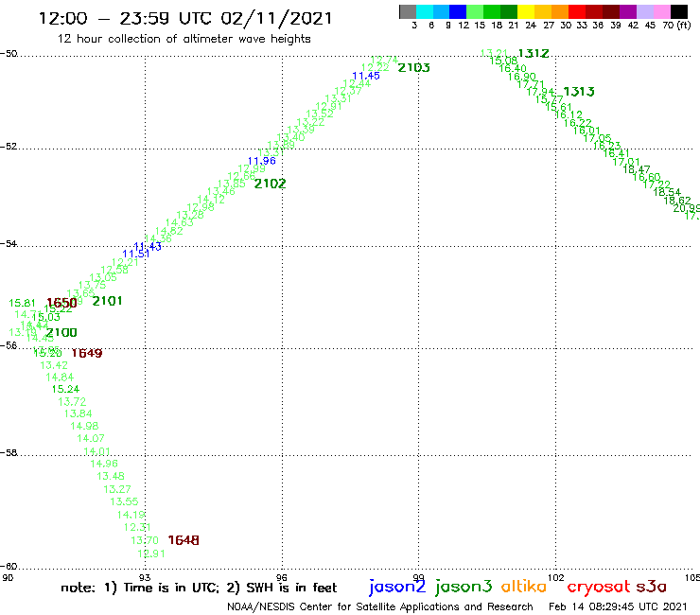Select the yellow swatch in the color legend
This screenshot has width=700, height=615.
tap(526, 11)
